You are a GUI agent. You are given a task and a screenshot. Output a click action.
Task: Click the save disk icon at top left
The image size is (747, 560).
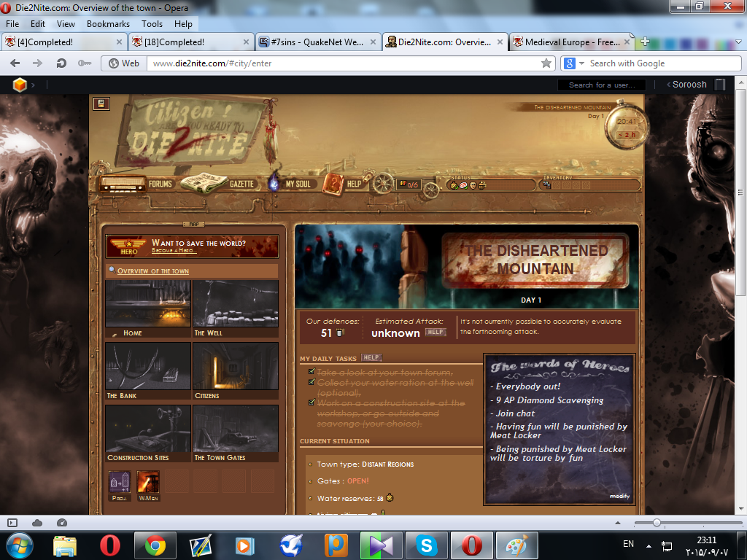coord(101,104)
